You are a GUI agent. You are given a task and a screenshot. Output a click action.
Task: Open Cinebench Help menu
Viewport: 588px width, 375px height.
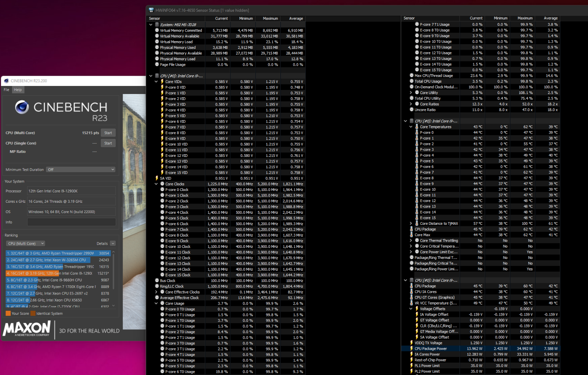(18, 90)
